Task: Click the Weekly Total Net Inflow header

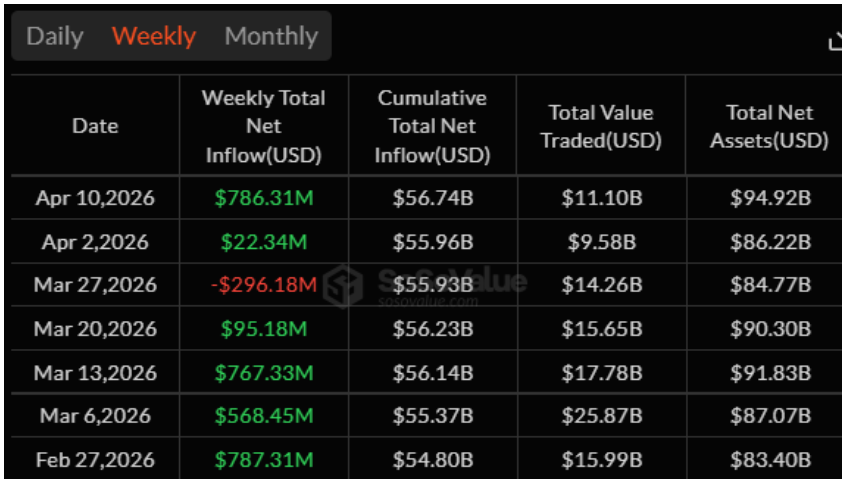Action: click(x=263, y=126)
